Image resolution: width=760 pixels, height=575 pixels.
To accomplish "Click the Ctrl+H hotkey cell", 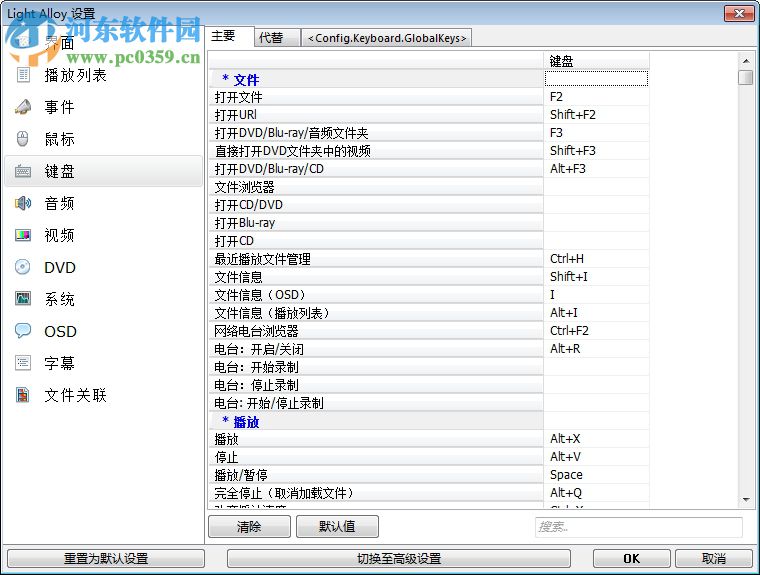I will (596, 259).
